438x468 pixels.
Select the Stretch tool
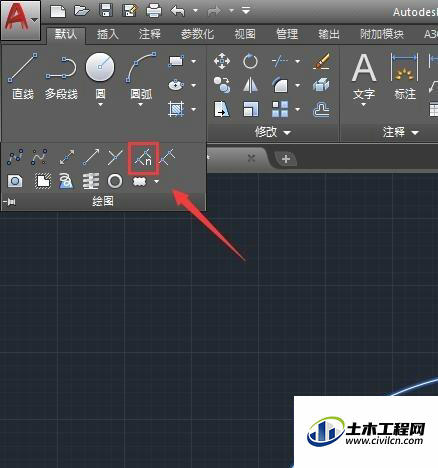point(222,109)
